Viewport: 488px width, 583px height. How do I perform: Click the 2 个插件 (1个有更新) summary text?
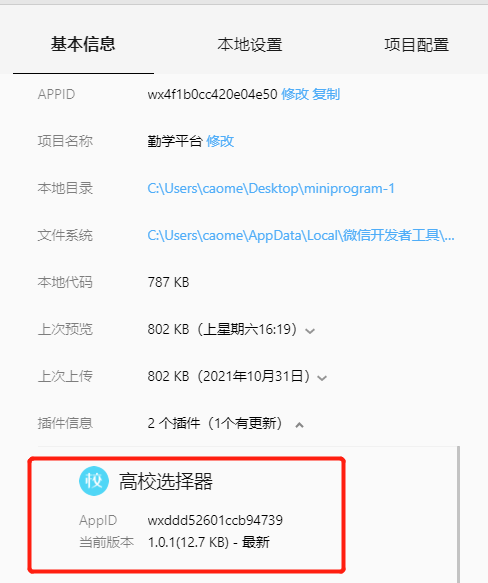click(215, 423)
